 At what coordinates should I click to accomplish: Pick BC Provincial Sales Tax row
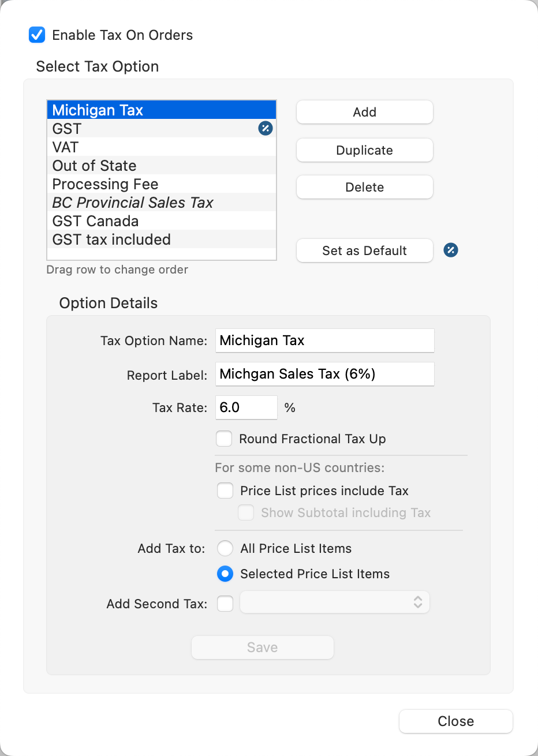pos(133,203)
